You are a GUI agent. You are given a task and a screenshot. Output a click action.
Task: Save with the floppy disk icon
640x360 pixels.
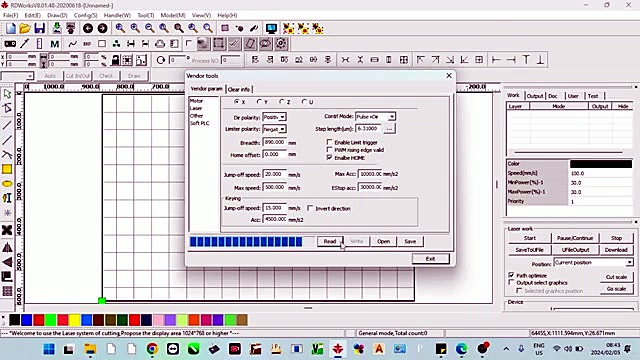[40, 28]
